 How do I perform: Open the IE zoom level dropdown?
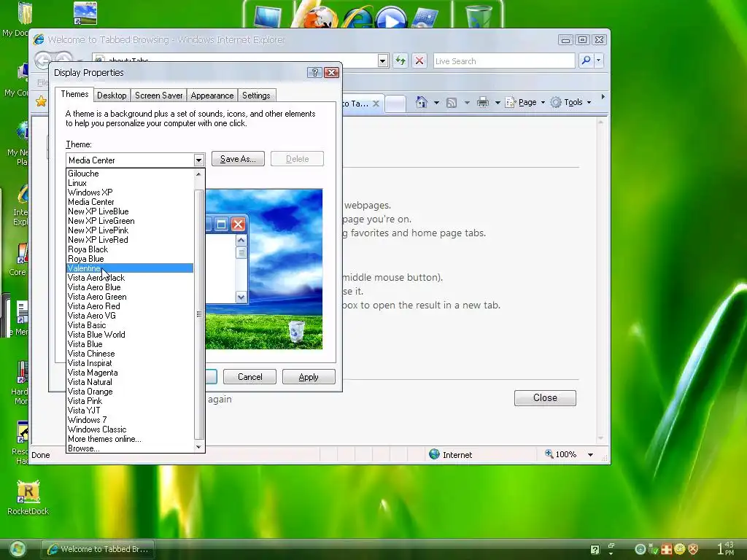[590, 455]
